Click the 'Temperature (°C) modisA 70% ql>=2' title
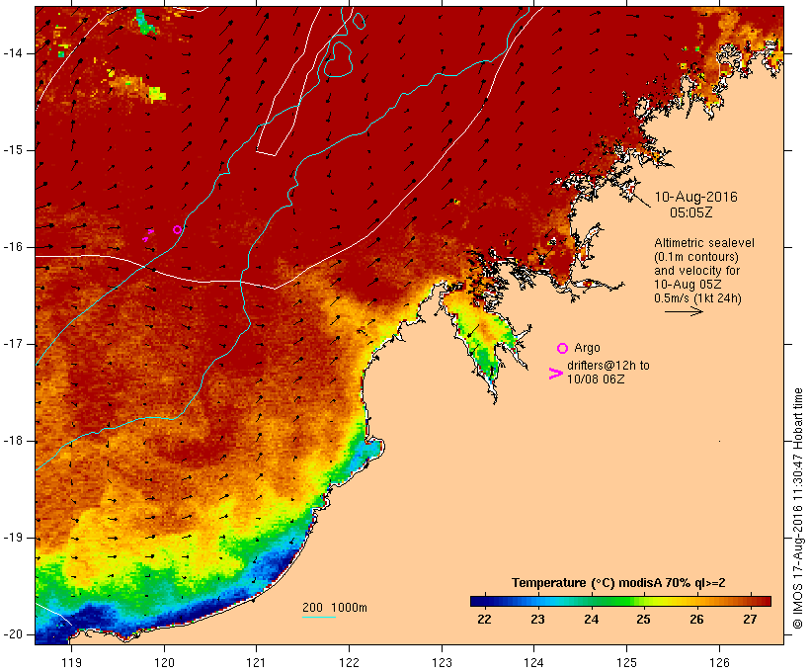 coord(618,583)
